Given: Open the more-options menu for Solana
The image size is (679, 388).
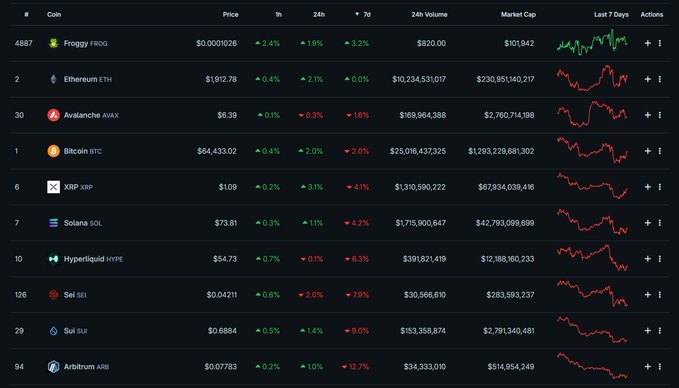Looking at the screenshot, I should tap(660, 223).
